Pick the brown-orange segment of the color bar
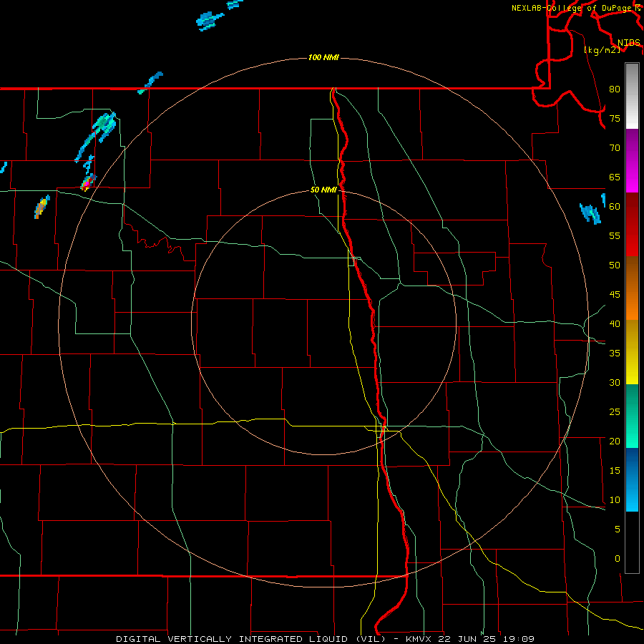Screen dimensions: 644x644 [x=632, y=288]
